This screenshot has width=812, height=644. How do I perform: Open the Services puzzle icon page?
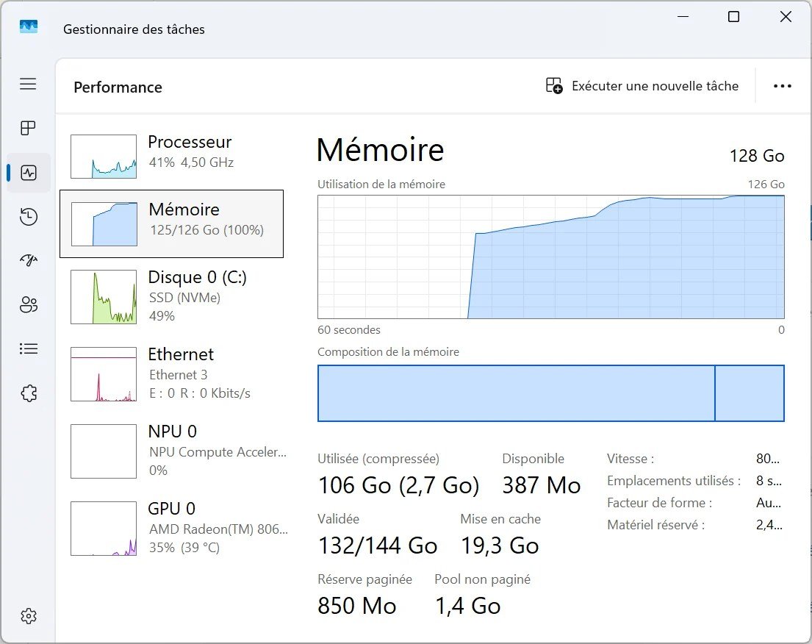(29, 393)
